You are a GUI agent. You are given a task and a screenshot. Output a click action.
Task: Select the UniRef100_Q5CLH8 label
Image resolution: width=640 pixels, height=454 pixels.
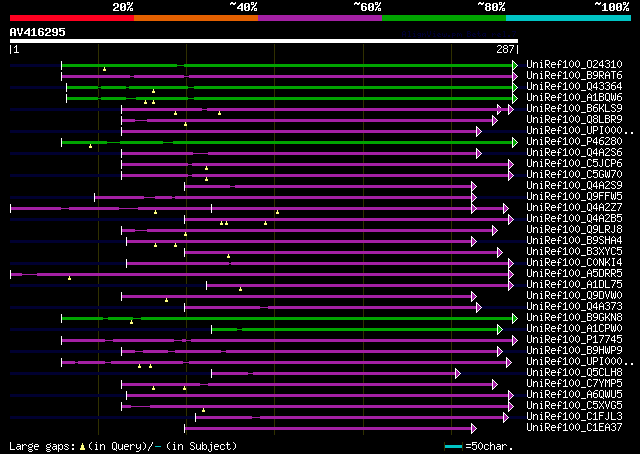click(574, 373)
